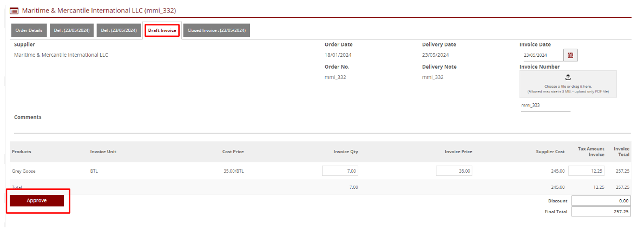Select the Grey Goose product name
Image resolution: width=644 pixels, height=230 pixels.
coord(24,171)
